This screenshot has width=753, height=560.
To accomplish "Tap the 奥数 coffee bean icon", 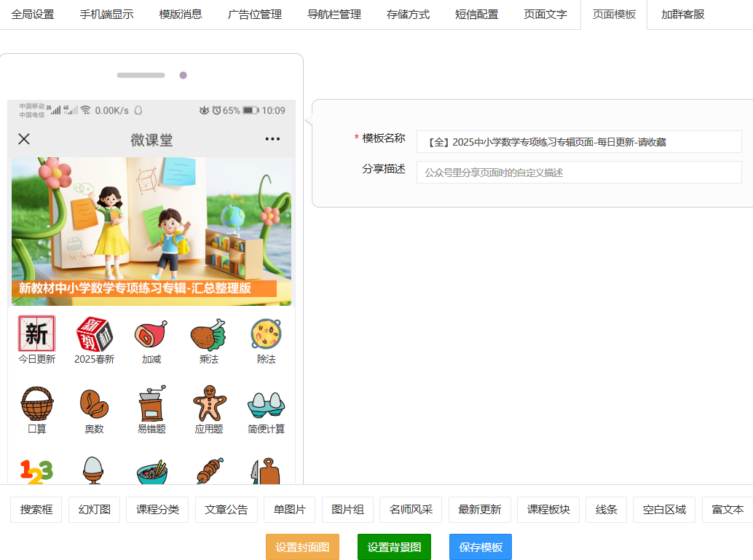I will tap(94, 404).
